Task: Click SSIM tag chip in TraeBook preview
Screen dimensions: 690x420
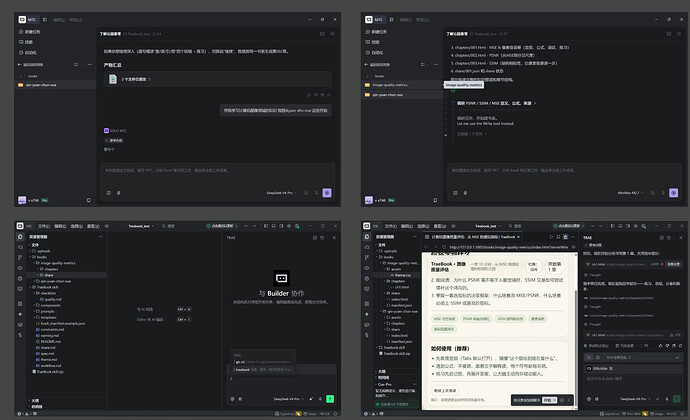Action: point(510,319)
